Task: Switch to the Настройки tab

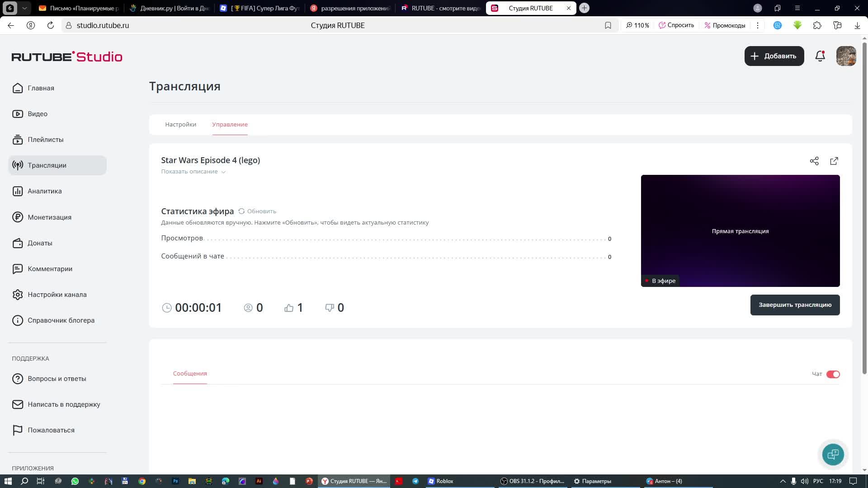Action: (180, 125)
